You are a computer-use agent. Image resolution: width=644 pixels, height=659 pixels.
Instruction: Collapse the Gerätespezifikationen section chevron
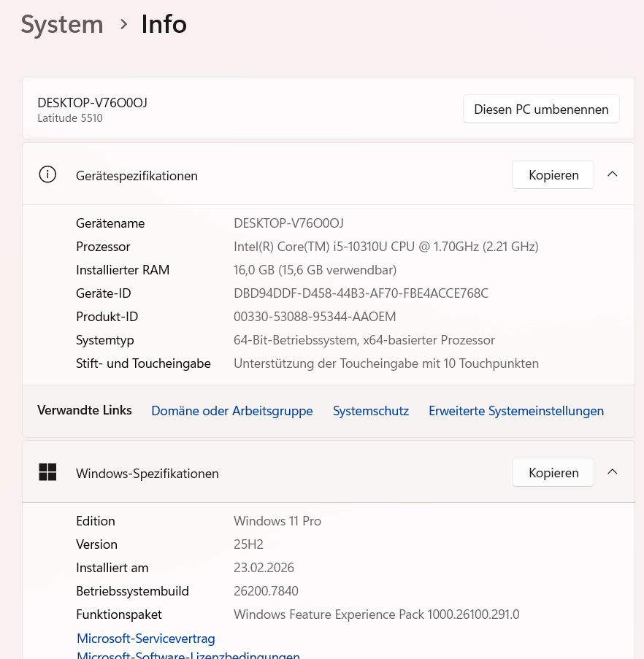[x=613, y=174]
